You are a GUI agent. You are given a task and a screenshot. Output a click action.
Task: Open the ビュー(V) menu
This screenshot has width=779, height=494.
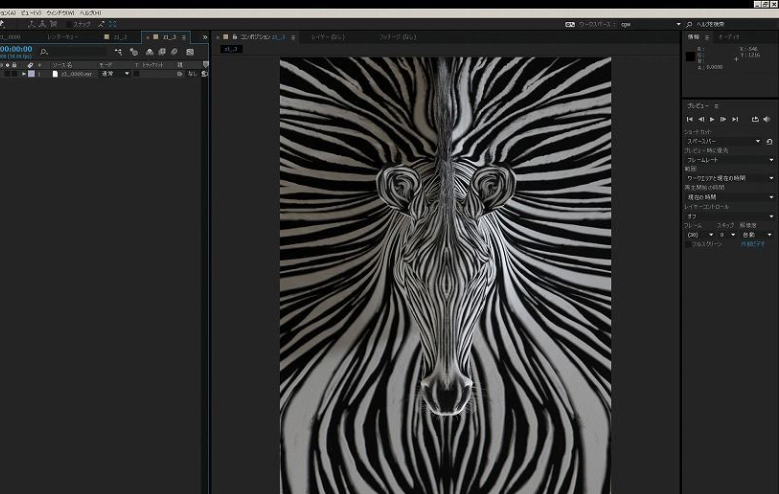pos(31,13)
